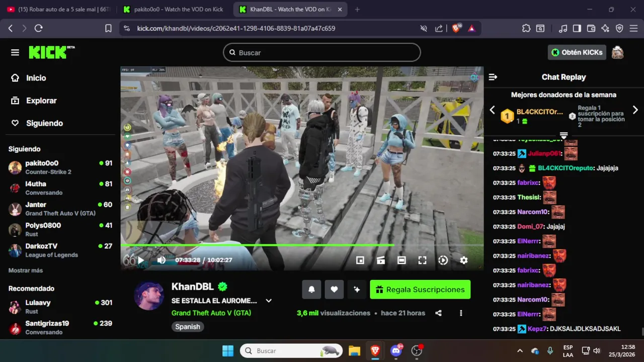644x362 pixels.
Task: Show next top donor
Action: click(635, 110)
